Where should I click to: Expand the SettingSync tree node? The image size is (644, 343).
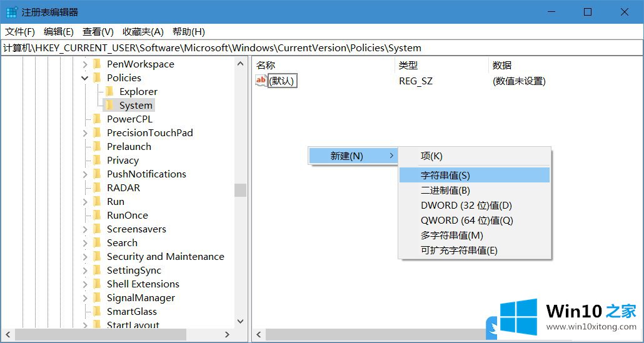pos(85,271)
